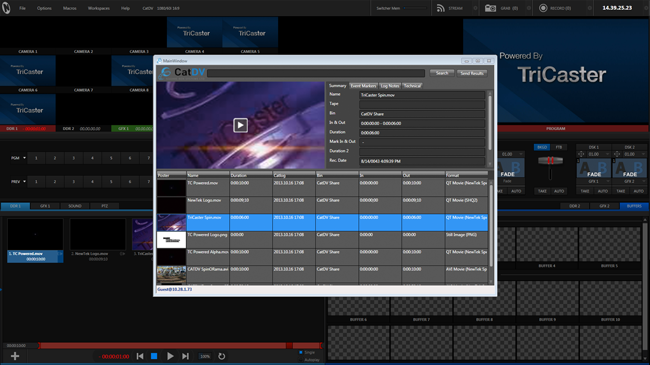Select the DDR 2 tab on right panel
The height and width of the screenshot is (365, 650).
(574, 206)
